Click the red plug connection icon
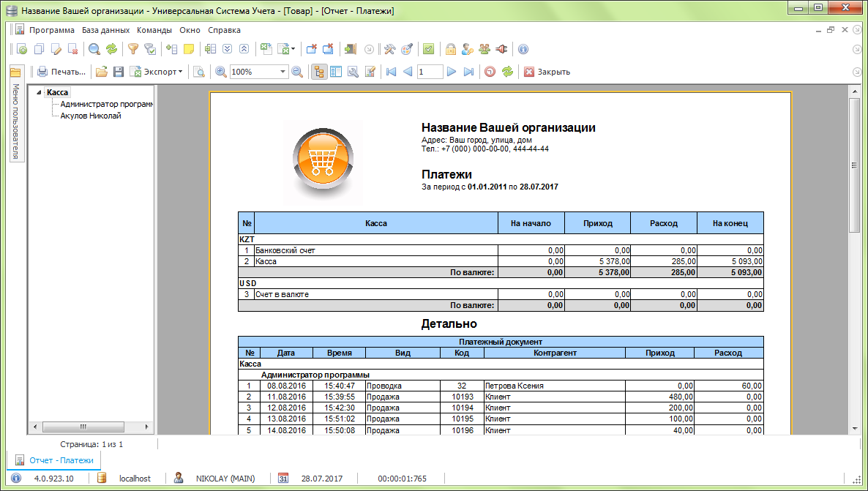Screen dimensions: 868x491 tap(501, 49)
